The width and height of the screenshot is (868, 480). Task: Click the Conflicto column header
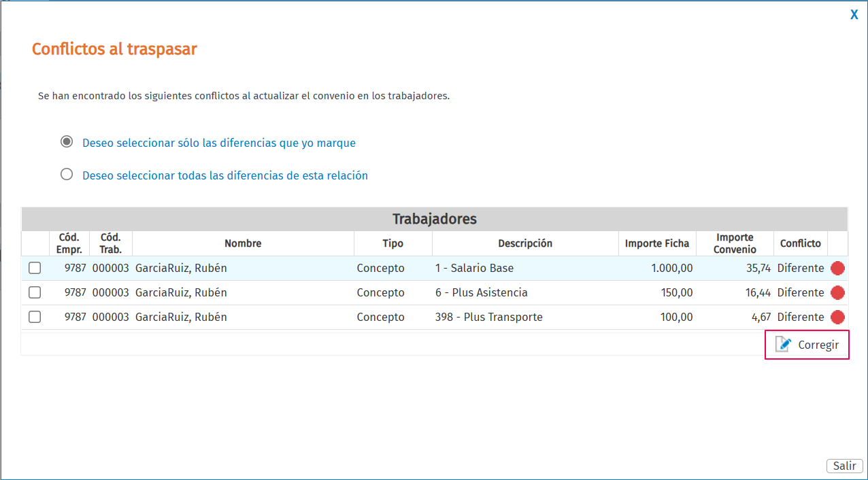pyautogui.click(x=801, y=243)
